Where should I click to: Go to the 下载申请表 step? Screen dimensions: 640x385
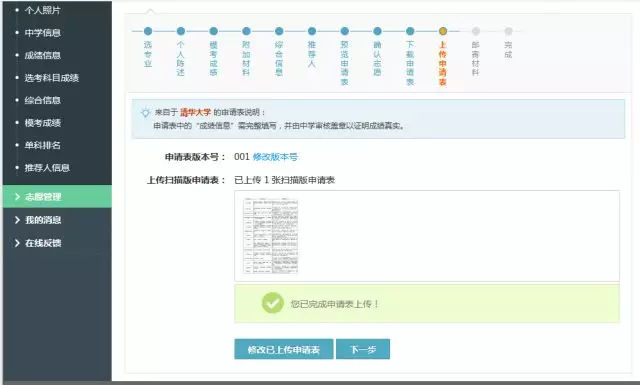coord(410,31)
